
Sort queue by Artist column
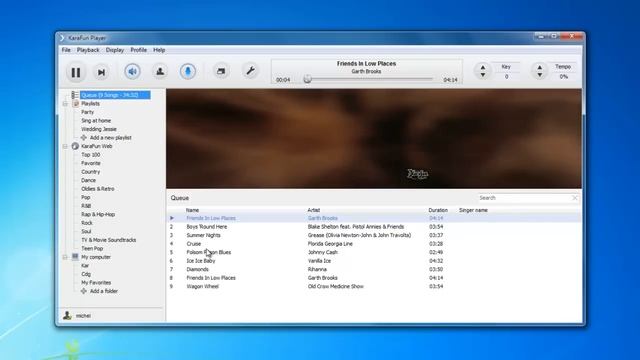click(x=313, y=210)
